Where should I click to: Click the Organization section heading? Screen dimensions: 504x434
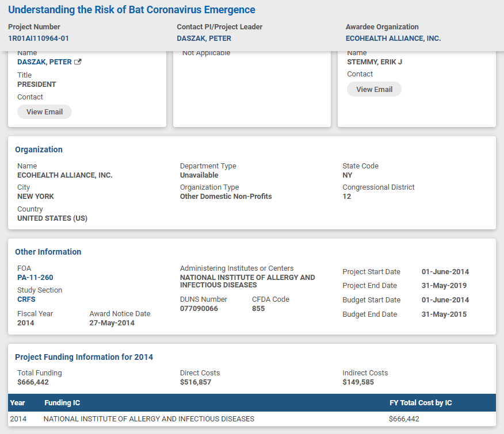pyautogui.click(x=39, y=149)
